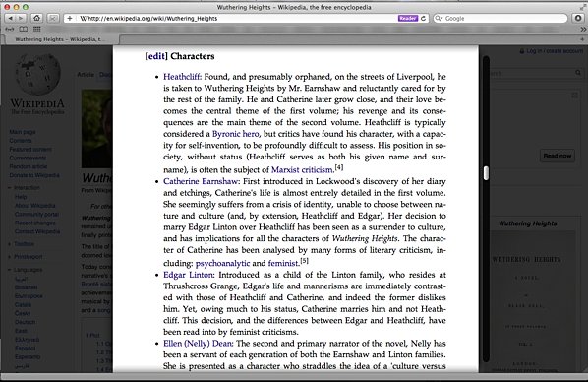Open About Wikipedia sidebar link
Screen dimensions: 588x382
tap(34, 206)
